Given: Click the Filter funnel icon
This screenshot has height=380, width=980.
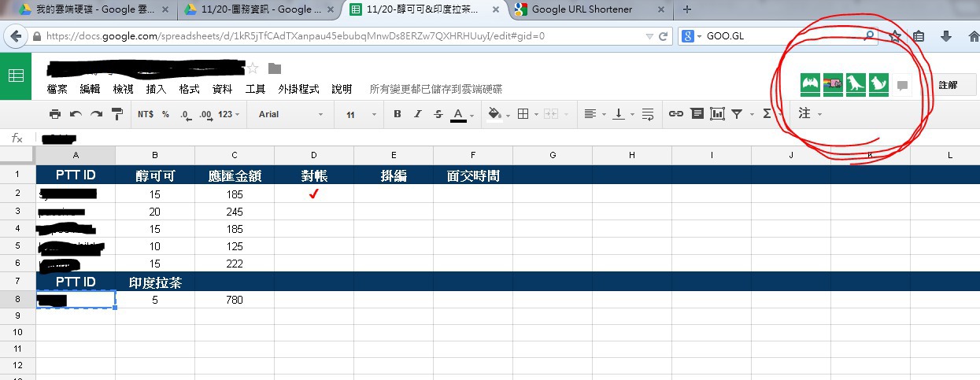Looking at the screenshot, I should click(741, 114).
